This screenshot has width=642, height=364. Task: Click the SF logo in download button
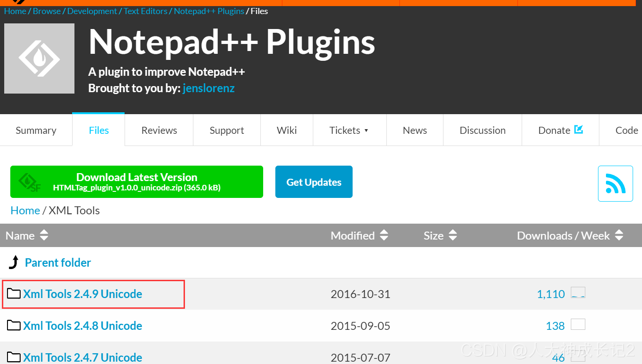pos(30,182)
